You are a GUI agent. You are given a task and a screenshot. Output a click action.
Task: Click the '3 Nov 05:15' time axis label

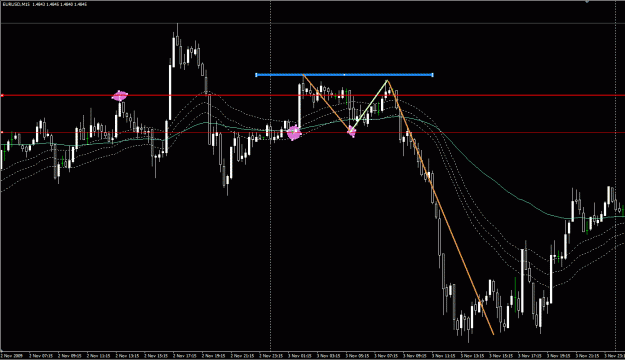[357, 355]
